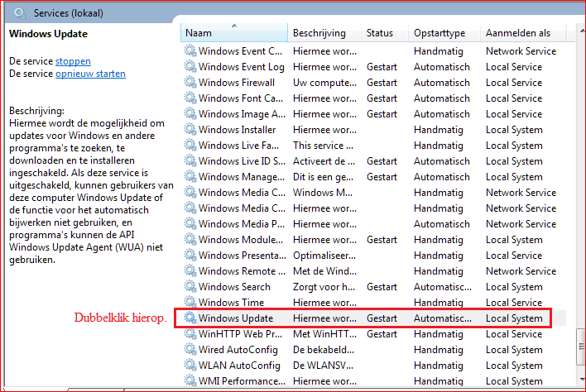This screenshot has height=392, width=586.
Task: Sort list by Naam column header
Action: [x=232, y=32]
